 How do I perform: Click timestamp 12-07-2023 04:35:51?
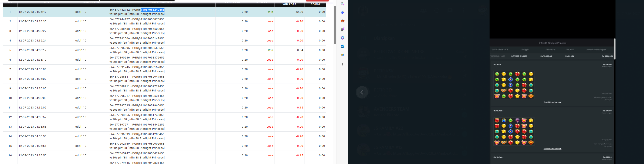[33, 146]
